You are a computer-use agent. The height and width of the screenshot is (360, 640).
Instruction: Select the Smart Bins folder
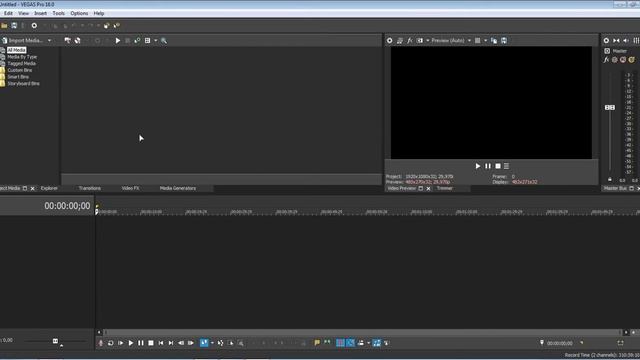pyautogui.click(x=18, y=77)
